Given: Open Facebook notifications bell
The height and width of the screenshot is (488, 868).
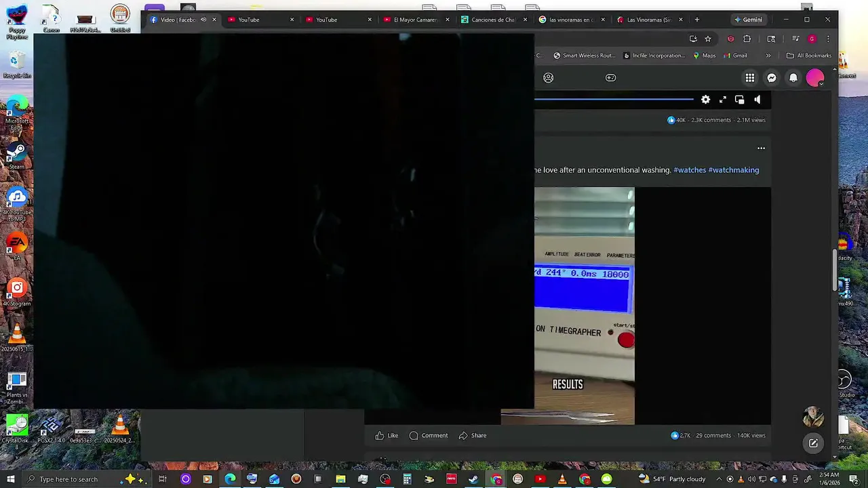Looking at the screenshot, I should (793, 78).
